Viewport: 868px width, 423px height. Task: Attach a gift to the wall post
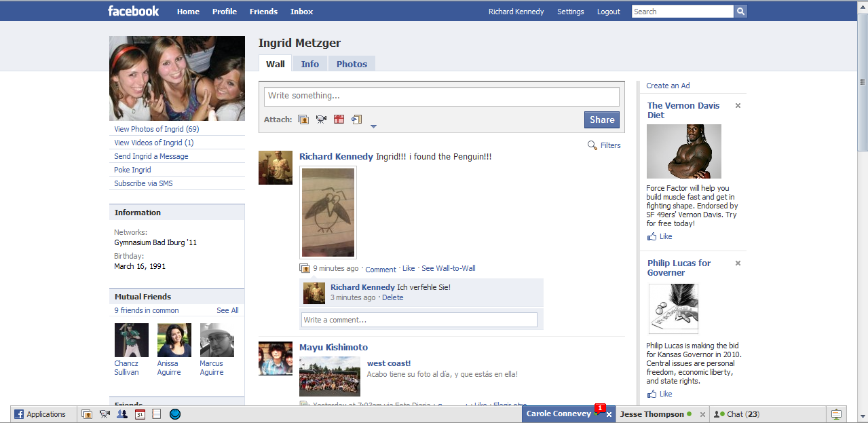(x=339, y=119)
